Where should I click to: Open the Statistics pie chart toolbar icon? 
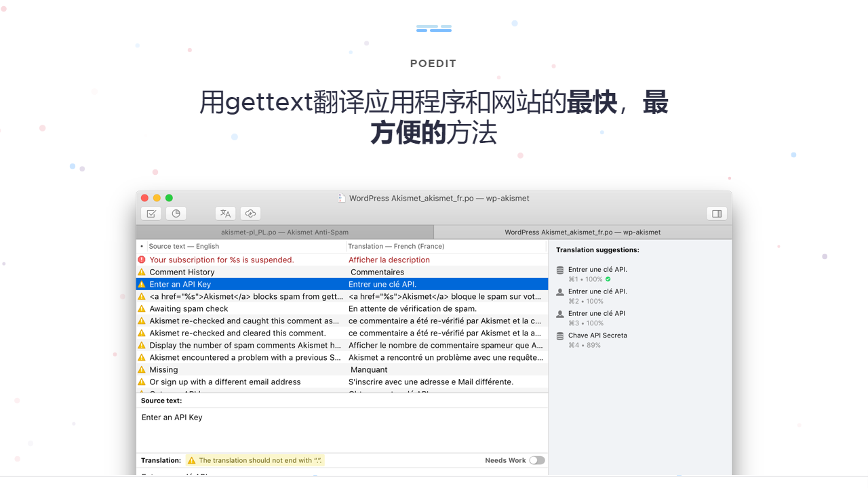coord(176,213)
